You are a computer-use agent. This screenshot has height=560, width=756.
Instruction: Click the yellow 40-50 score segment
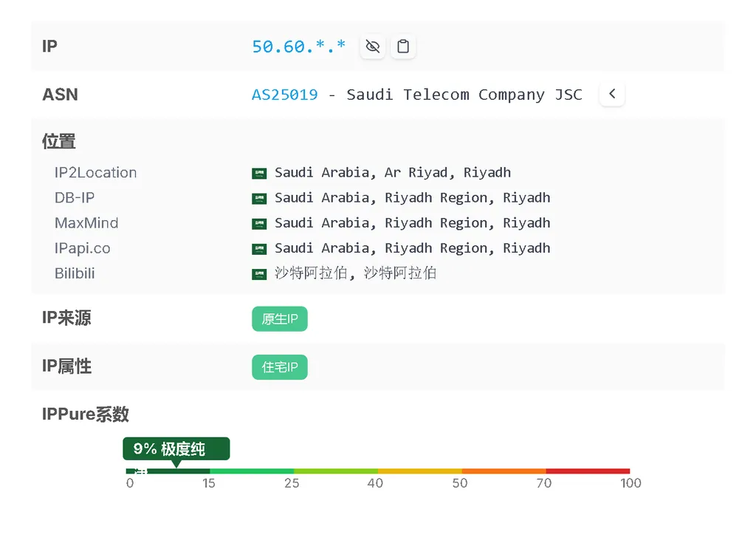[419, 471]
